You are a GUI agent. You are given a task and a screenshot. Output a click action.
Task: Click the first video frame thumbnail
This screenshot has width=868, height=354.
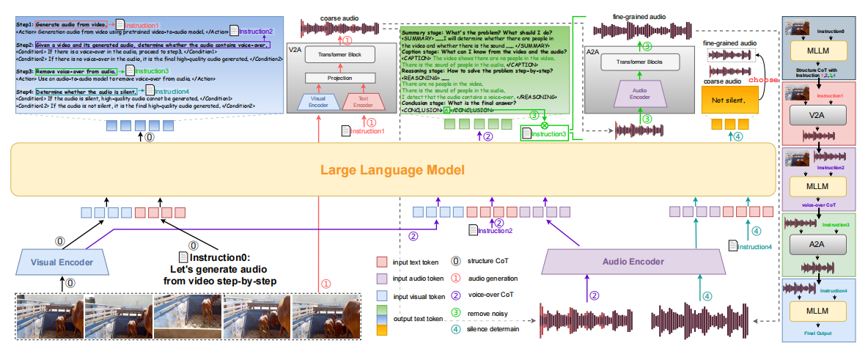(x=50, y=316)
